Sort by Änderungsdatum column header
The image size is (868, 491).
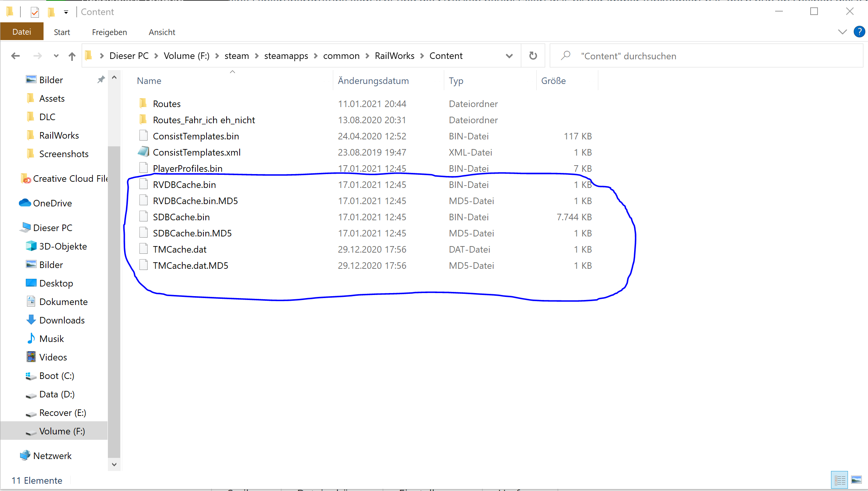[373, 80]
